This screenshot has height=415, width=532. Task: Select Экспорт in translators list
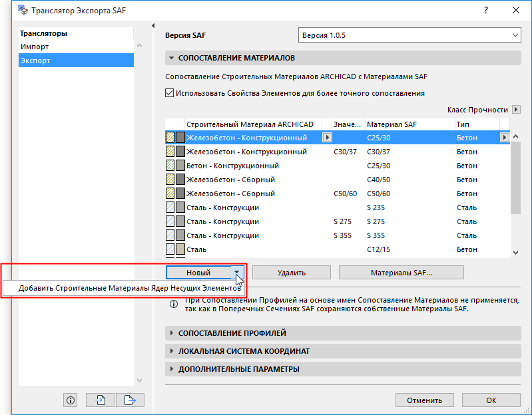coord(76,61)
